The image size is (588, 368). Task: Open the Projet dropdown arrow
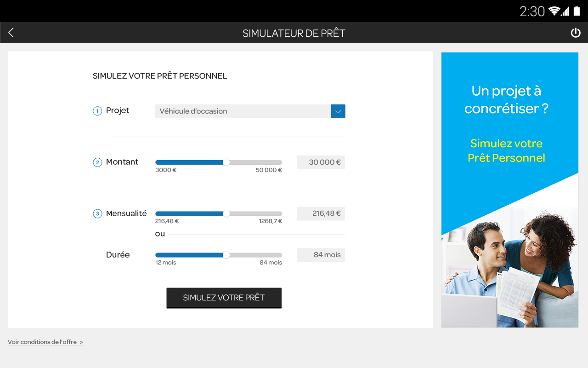[x=338, y=111]
